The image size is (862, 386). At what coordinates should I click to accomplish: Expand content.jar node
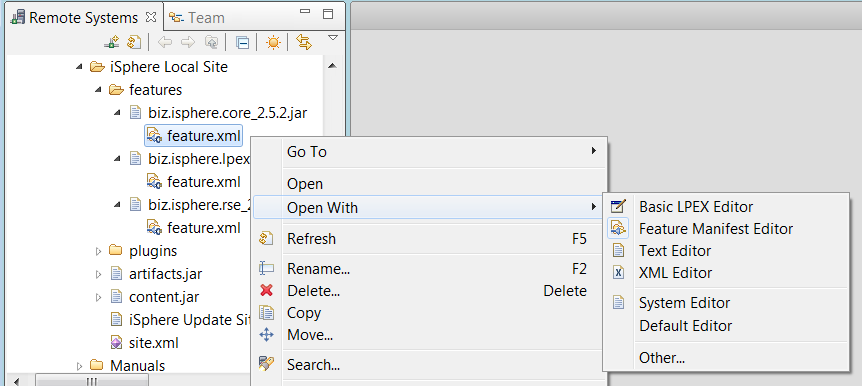[x=98, y=297]
